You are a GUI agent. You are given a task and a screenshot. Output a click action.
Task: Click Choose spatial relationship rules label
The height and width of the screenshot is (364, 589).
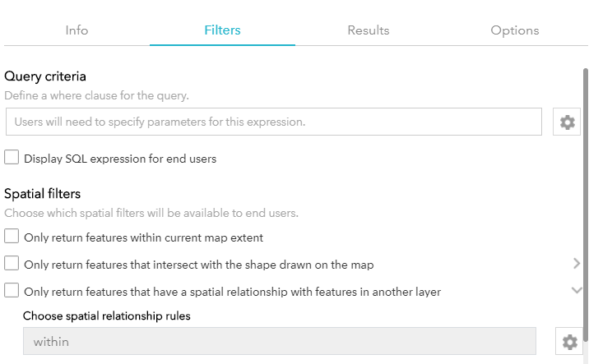tap(107, 316)
